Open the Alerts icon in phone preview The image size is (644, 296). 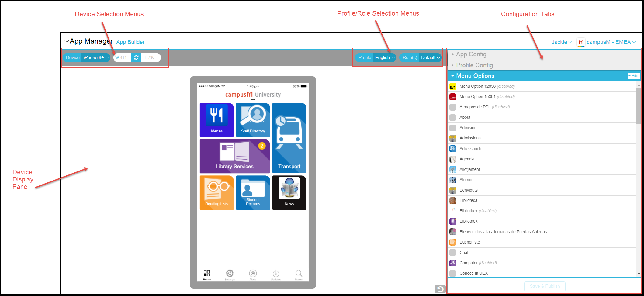(253, 273)
